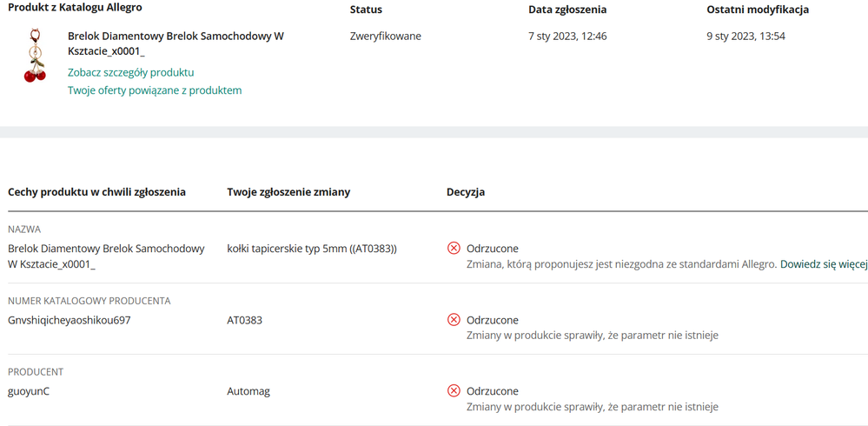Click modification date '9 sty 2023, 13:54'

[x=745, y=37]
